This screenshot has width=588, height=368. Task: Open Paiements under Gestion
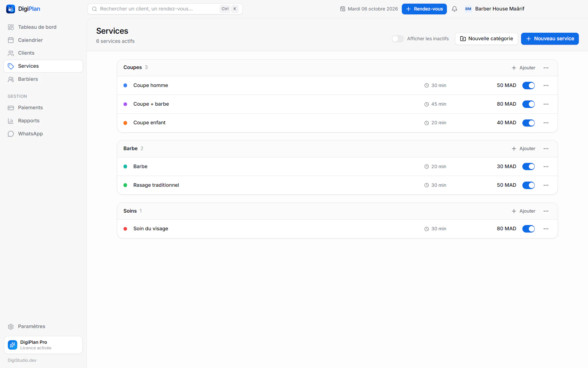point(43,108)
